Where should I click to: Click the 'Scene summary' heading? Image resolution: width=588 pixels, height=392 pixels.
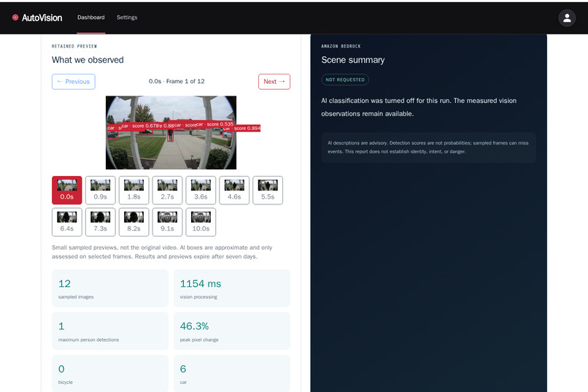pyautogui.click(x=353, y=60)
